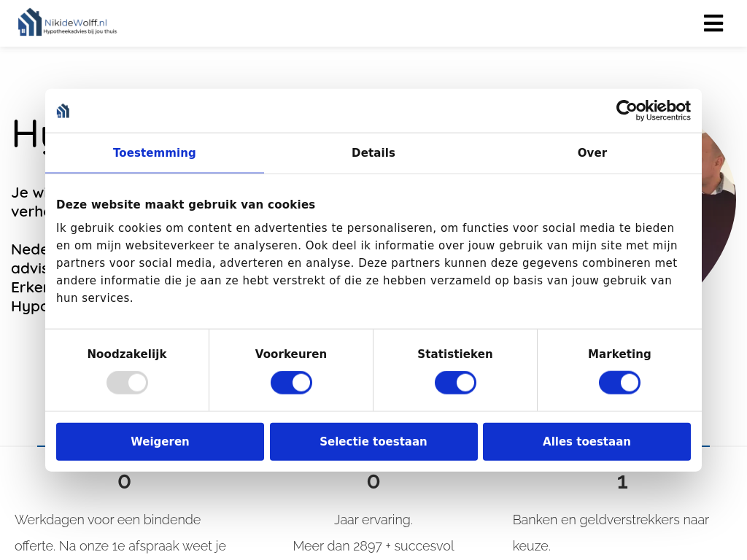
Task: Click the 'Jaar ervaring' statistic text
Action: pyautogui.click(x=373, y=520)
